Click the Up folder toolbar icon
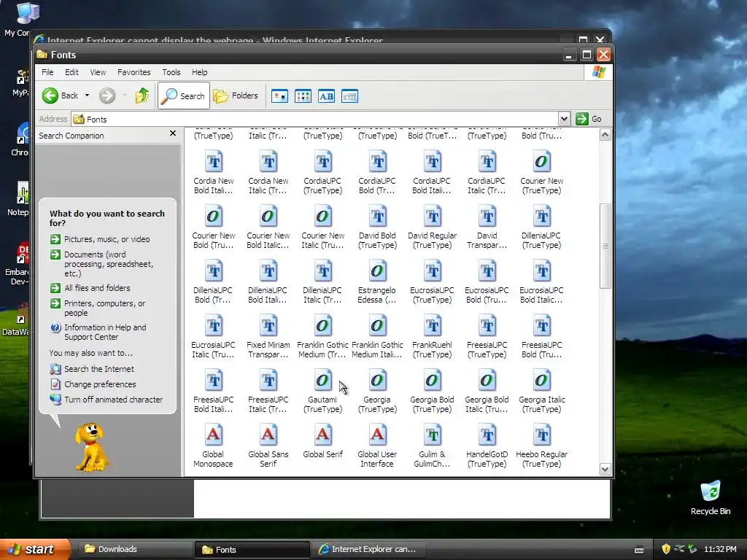Viewport: 747px width, 560px height. click(x=142, y=96)
